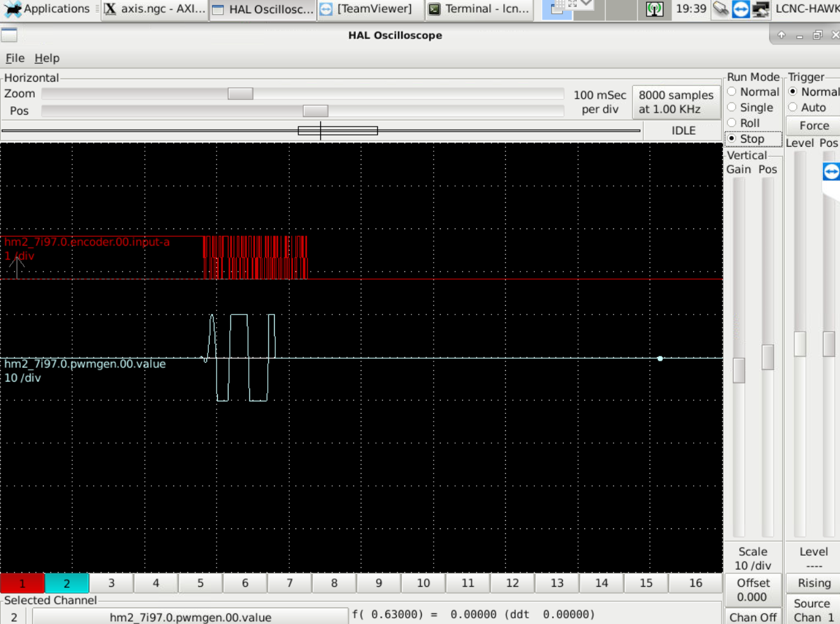Select channel 3 in the channel bar

pos(111,583)
